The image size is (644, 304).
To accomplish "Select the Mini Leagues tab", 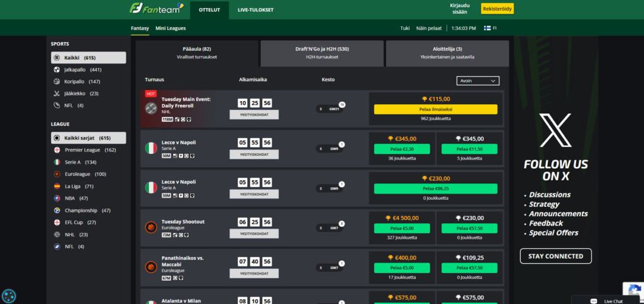I will click(170, 28).
